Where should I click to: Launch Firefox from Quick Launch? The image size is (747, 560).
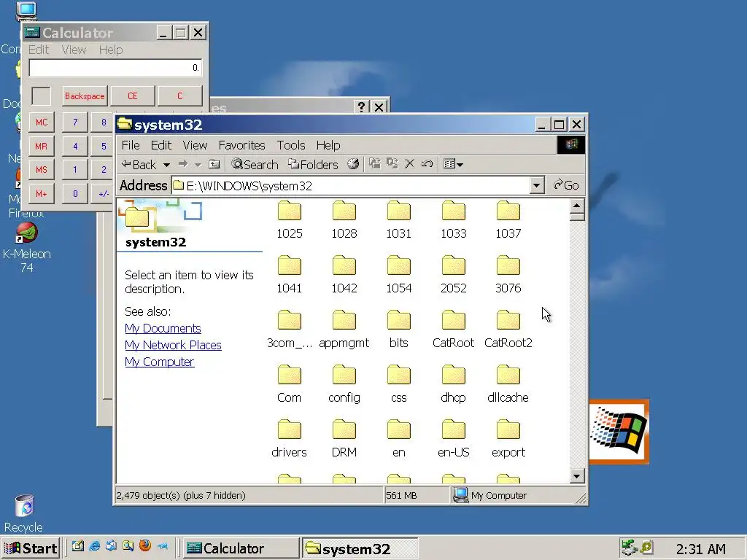pos(145,545)
